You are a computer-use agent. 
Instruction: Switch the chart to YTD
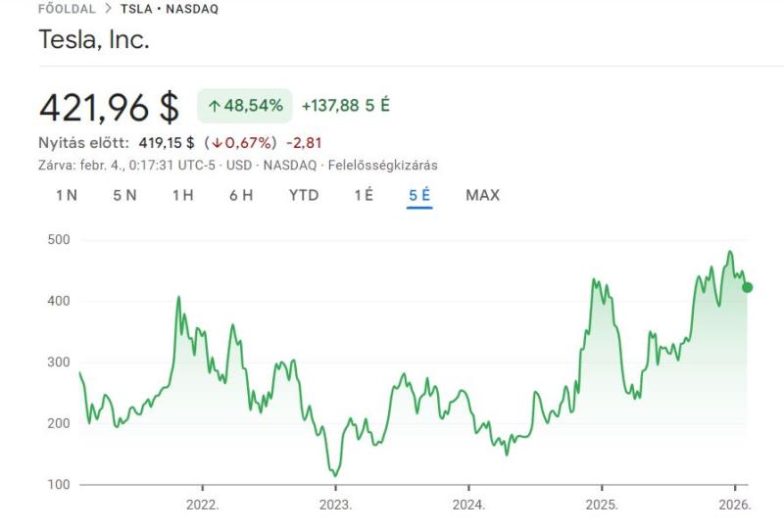click(304, 195)
